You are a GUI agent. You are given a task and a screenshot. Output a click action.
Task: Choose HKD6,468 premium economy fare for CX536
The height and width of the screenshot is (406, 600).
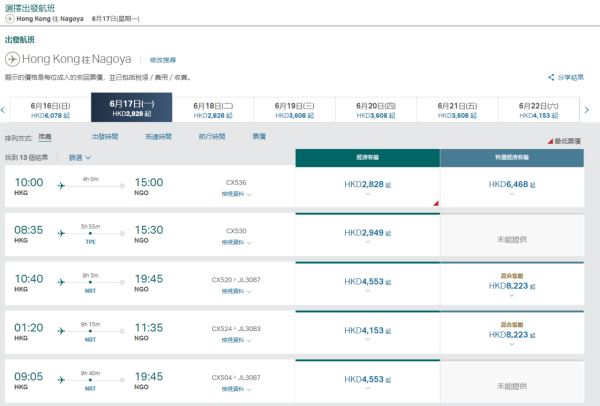point(512,185)
